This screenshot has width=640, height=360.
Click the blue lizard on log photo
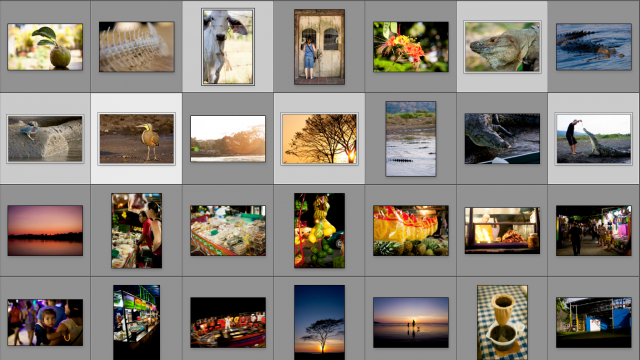(x=45, y=139)
